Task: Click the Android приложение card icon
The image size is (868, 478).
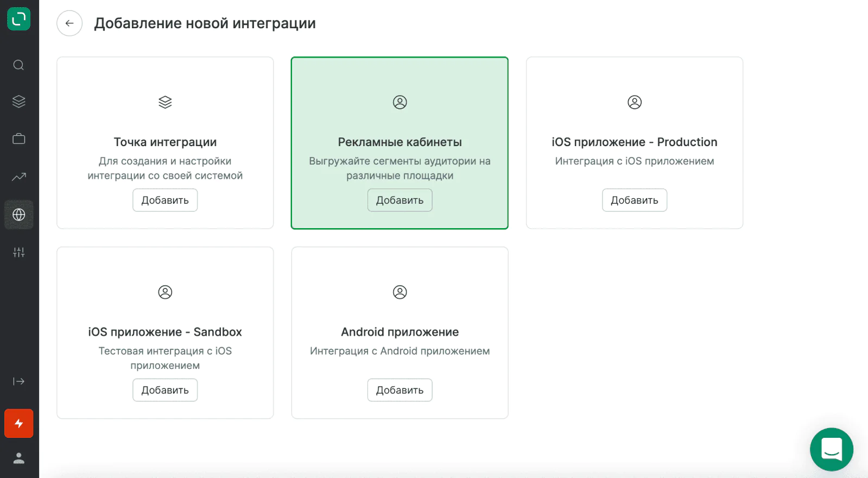Action: [400, 292]
